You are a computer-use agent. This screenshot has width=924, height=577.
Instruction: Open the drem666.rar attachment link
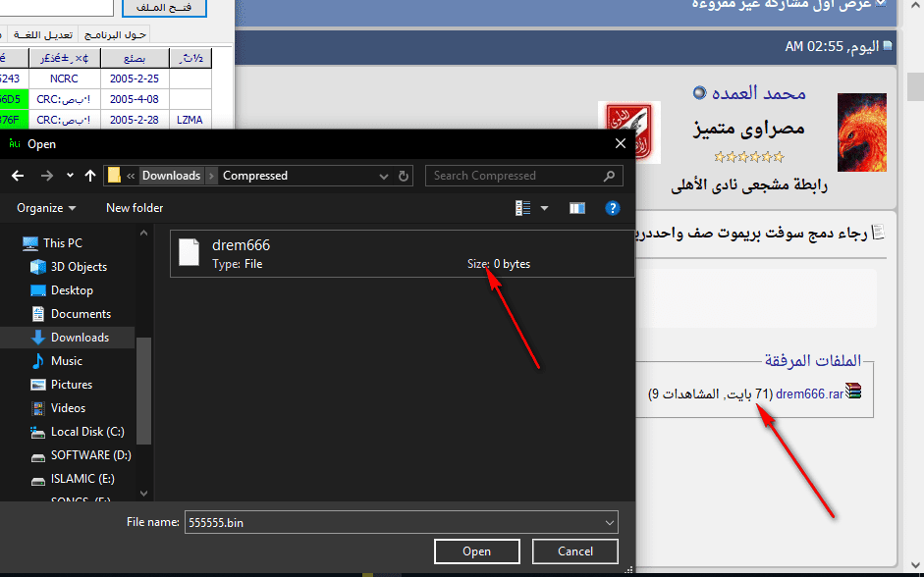(810, 393)
